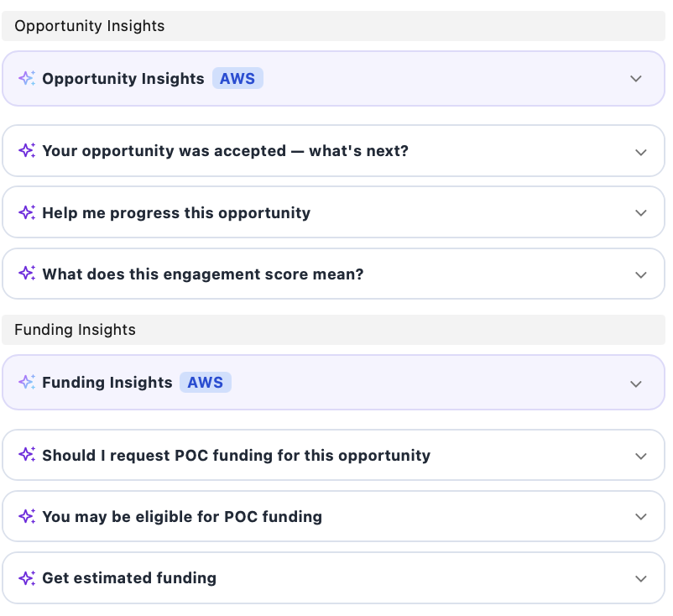
Task: Click the AWS badge on Funding Insights
Action: [x=206, y=382]
